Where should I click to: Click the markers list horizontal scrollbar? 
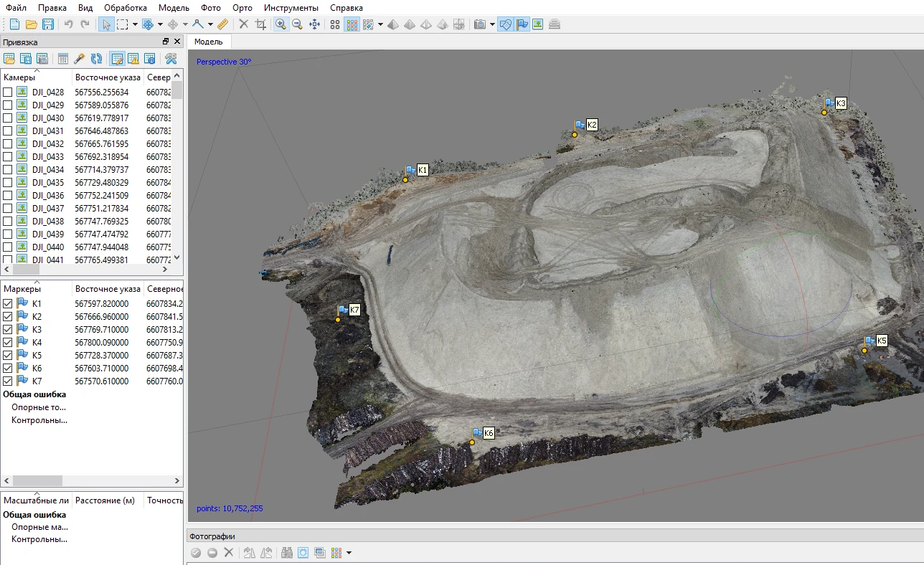point(37,480)
